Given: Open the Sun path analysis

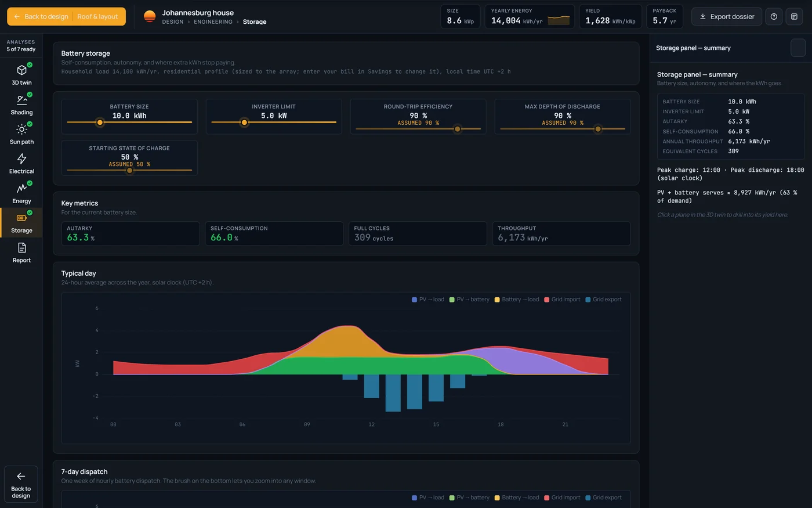Looking at the screenshot, I should click(x=21, y=134).
